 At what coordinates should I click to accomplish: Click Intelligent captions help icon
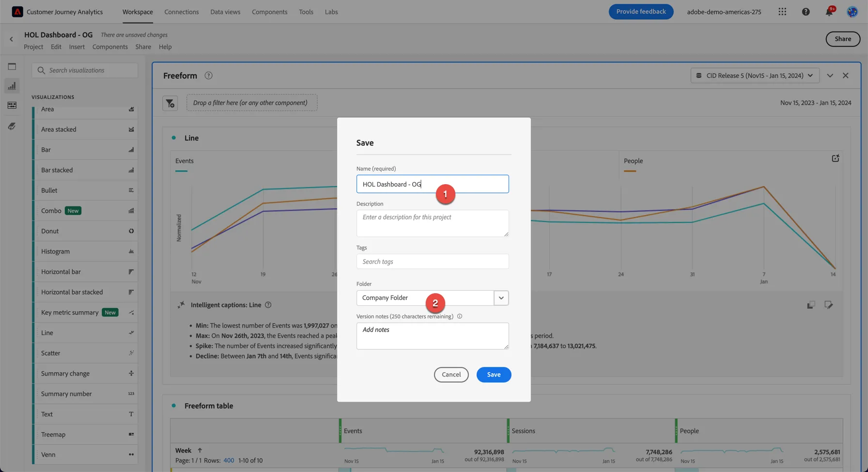click(x=268, y=305)
